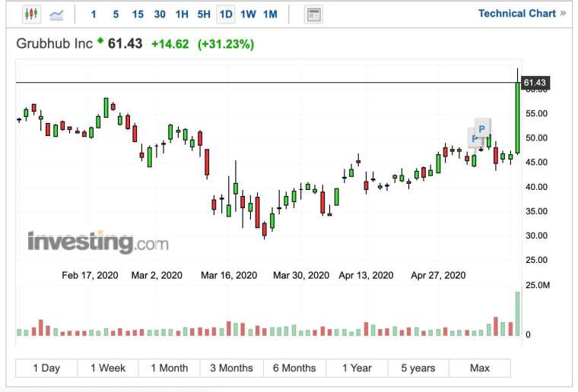Click the Mar 16, 2020 date label
578x392 pixels.
(x=229, y=275)
